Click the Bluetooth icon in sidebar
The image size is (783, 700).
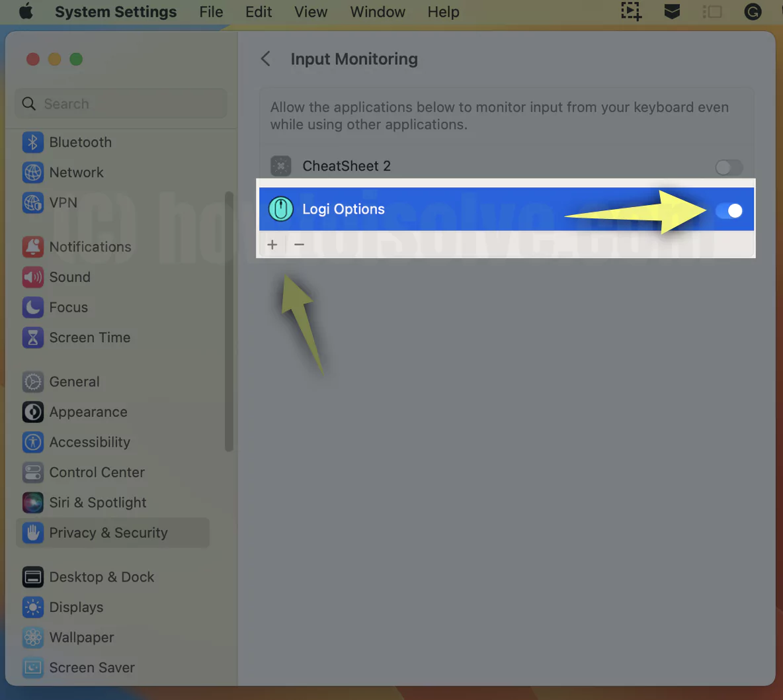pos(33,142)
